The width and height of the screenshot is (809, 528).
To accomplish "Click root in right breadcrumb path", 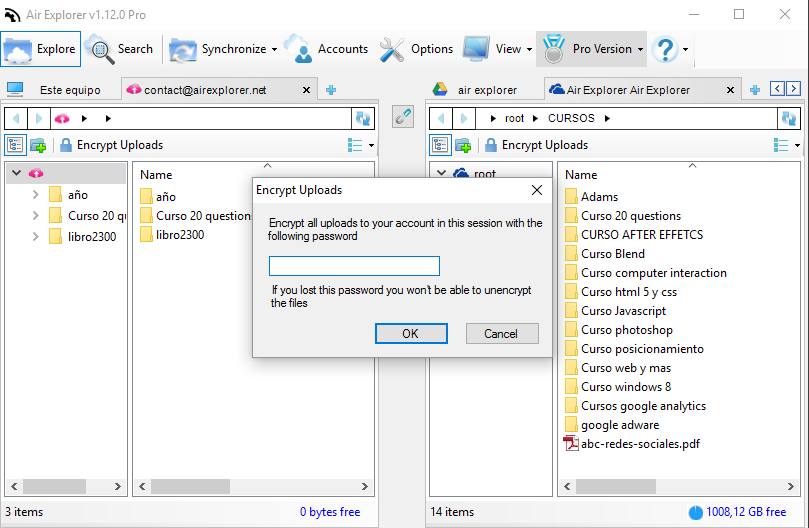I will click(x=514, y=119).
